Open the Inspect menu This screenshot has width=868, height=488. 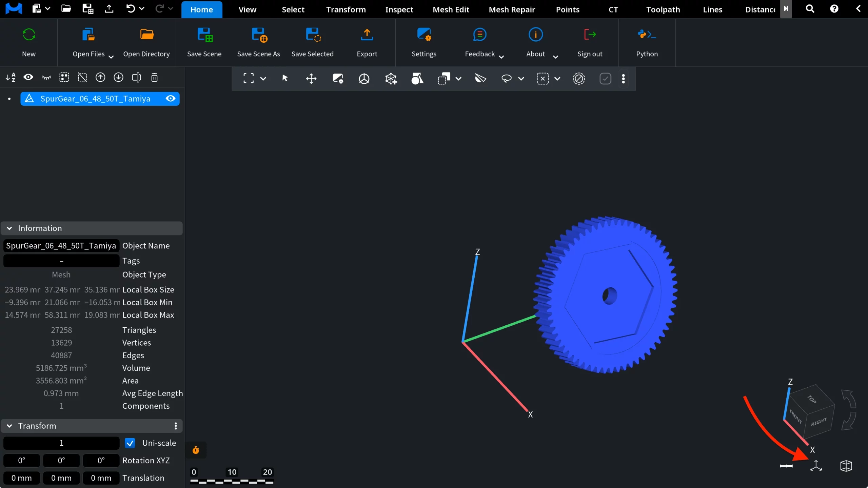point(399,9)
